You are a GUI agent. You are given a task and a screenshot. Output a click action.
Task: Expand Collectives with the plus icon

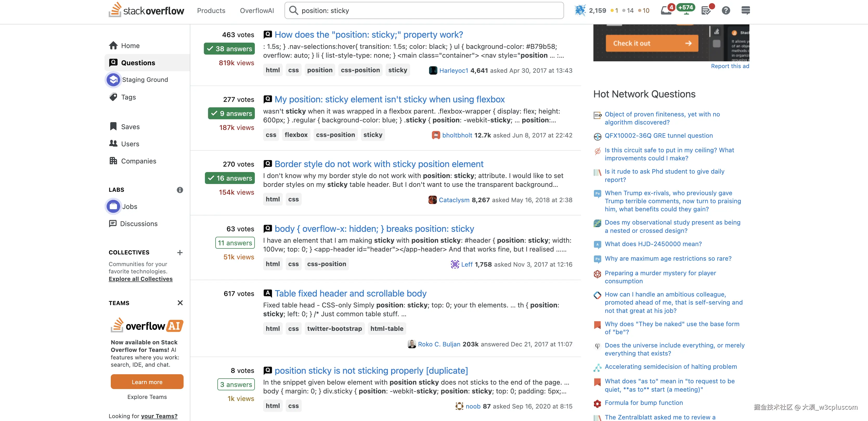180,253
